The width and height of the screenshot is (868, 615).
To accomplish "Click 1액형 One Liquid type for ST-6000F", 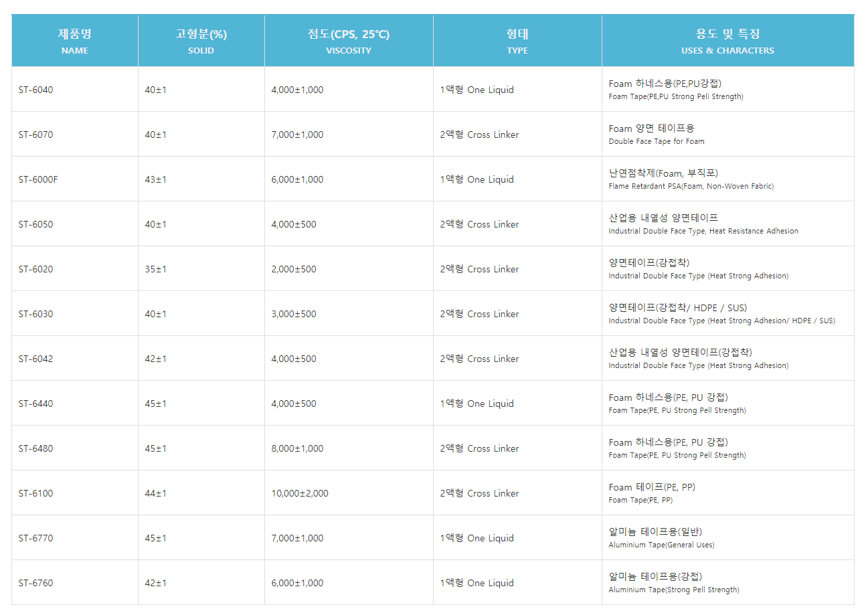I will point(477,179).
